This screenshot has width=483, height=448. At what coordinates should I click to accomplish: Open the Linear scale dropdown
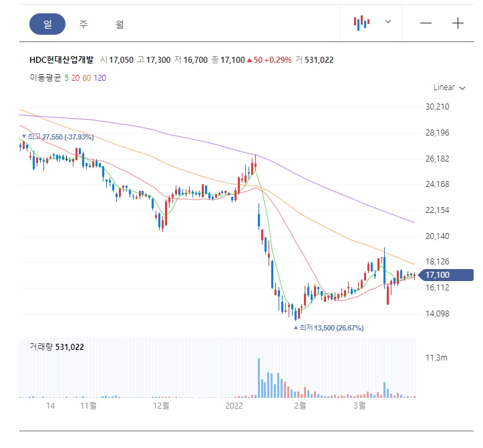pos(449,87)
